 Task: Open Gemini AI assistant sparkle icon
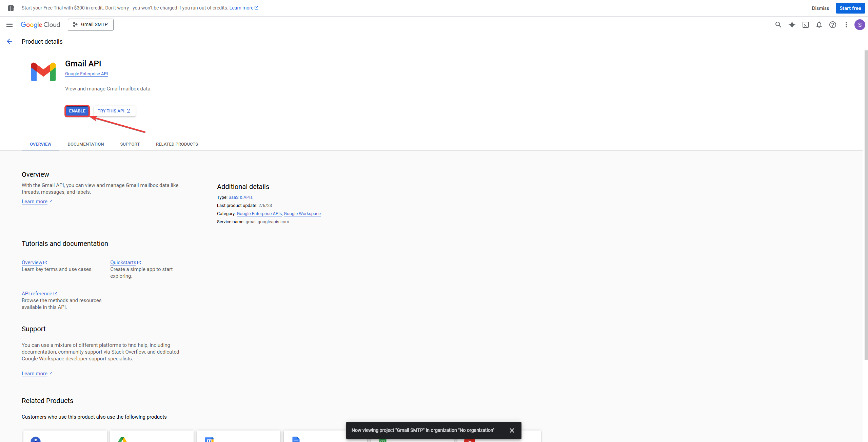point(792,25)
